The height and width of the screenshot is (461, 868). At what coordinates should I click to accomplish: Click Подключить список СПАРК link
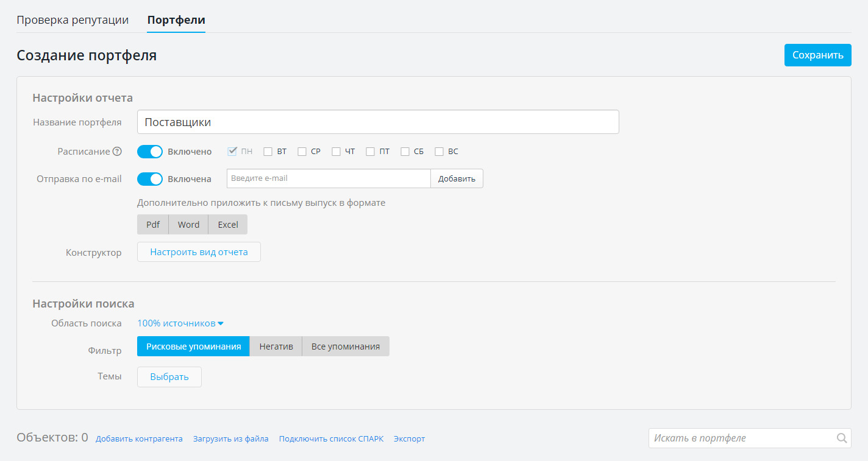tap(331, 438)
